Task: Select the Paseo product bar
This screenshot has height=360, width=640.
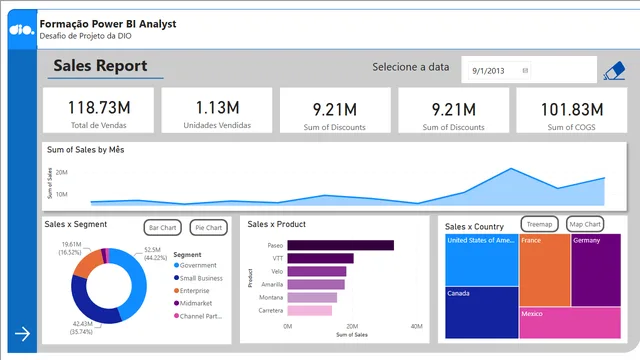Action: point(340,245)
